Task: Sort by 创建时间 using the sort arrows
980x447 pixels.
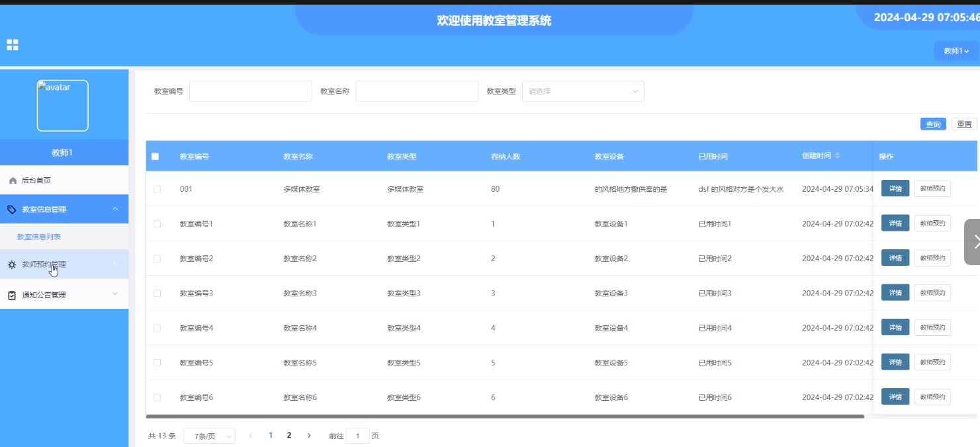Action: click(837, 156)
